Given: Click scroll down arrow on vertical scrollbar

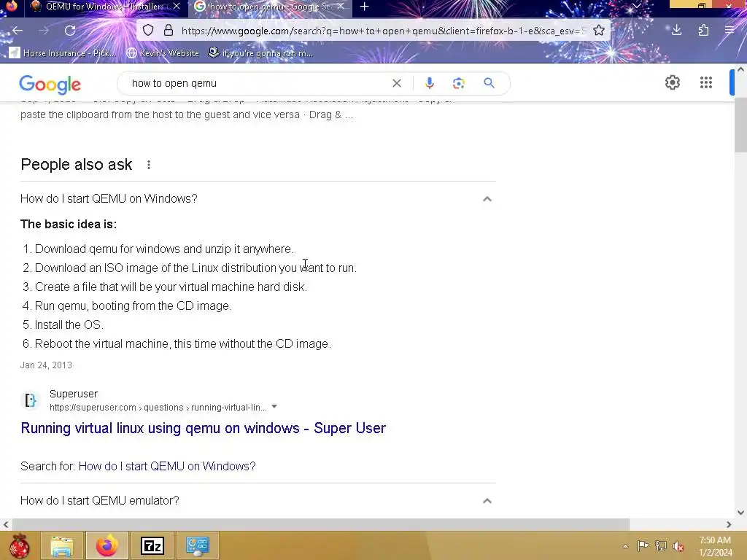Looking at the screenshot, I should coord(740,513).
